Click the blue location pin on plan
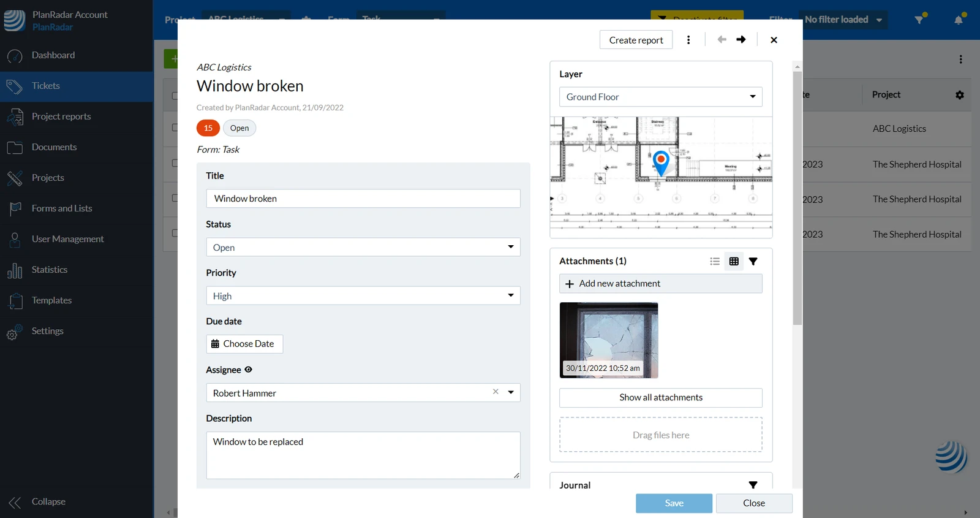 pos(661,162)
